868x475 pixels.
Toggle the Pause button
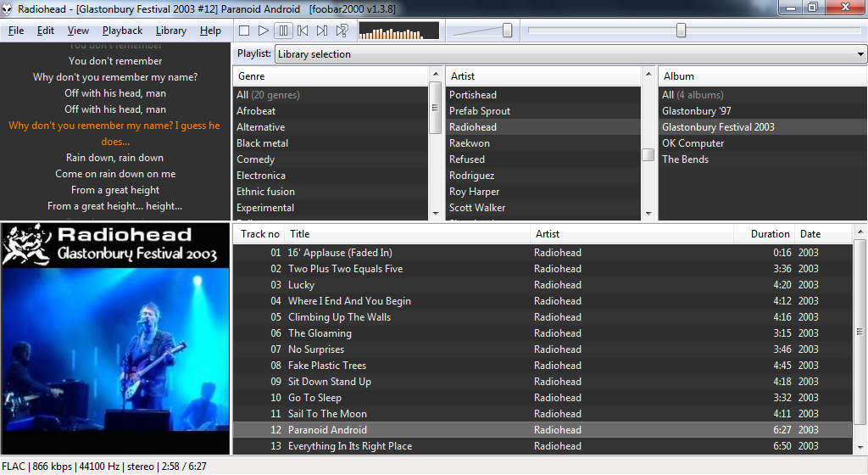coord(283,31)
